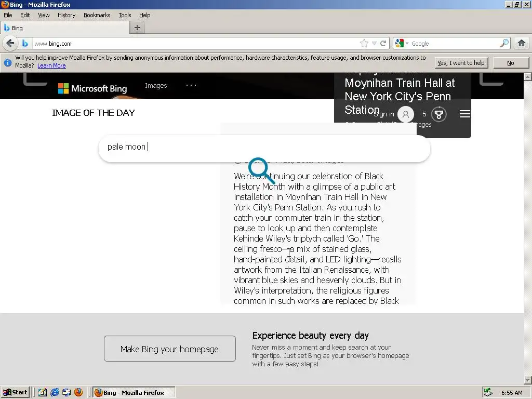Click the page's vertical scrollbar down arrow
Screen dimensions: 532x399
pos(528,380)
